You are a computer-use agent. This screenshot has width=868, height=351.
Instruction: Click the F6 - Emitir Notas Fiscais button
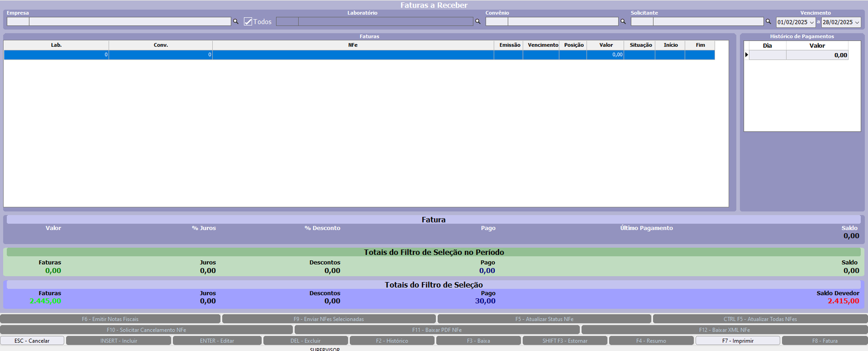tap(110, 319)
